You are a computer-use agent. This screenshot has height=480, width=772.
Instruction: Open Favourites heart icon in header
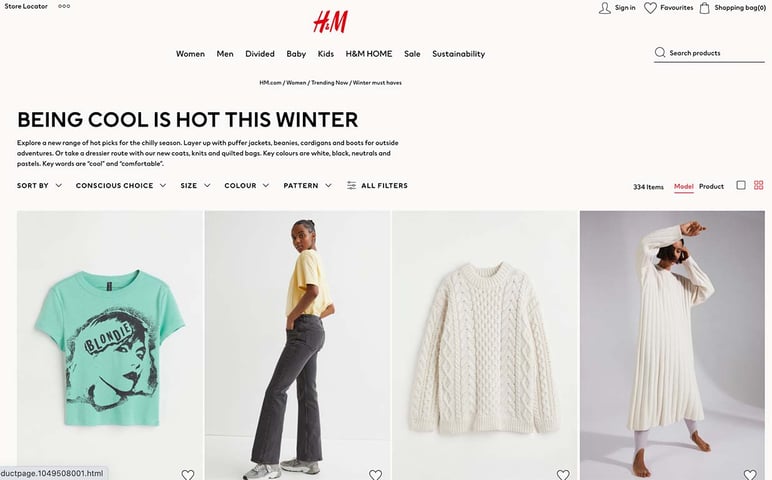pos(650,8)
